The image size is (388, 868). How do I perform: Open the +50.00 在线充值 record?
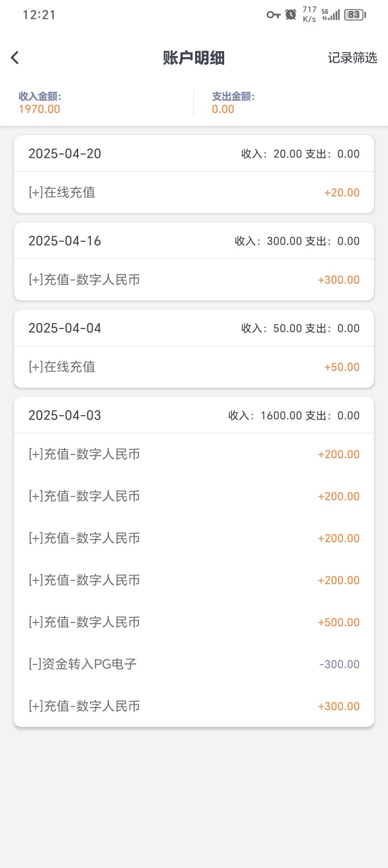(x=194, y=367)
